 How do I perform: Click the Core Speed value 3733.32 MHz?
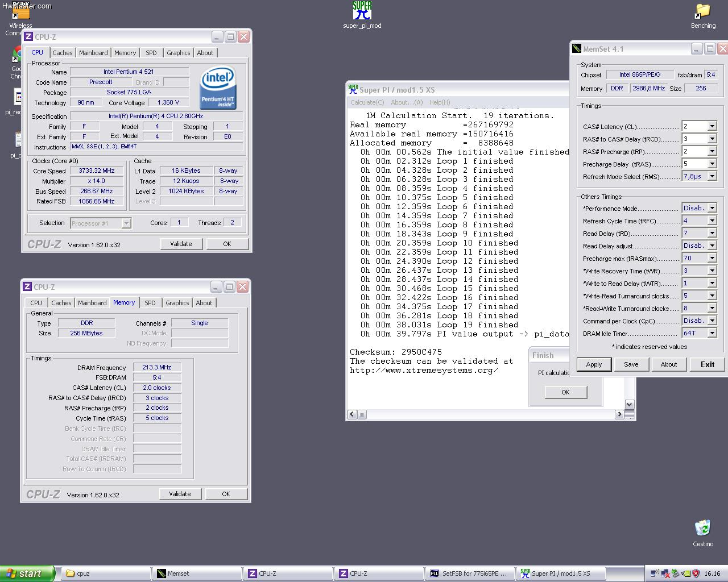pos(97,171)
